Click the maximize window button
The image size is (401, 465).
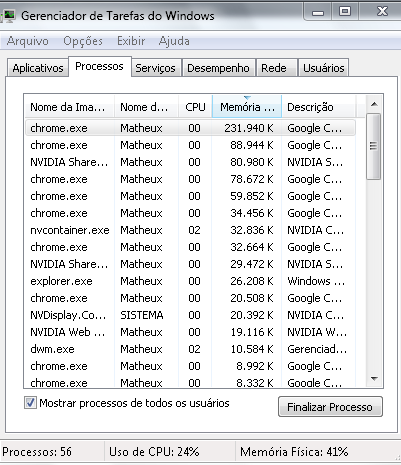[x=345, y=12]
